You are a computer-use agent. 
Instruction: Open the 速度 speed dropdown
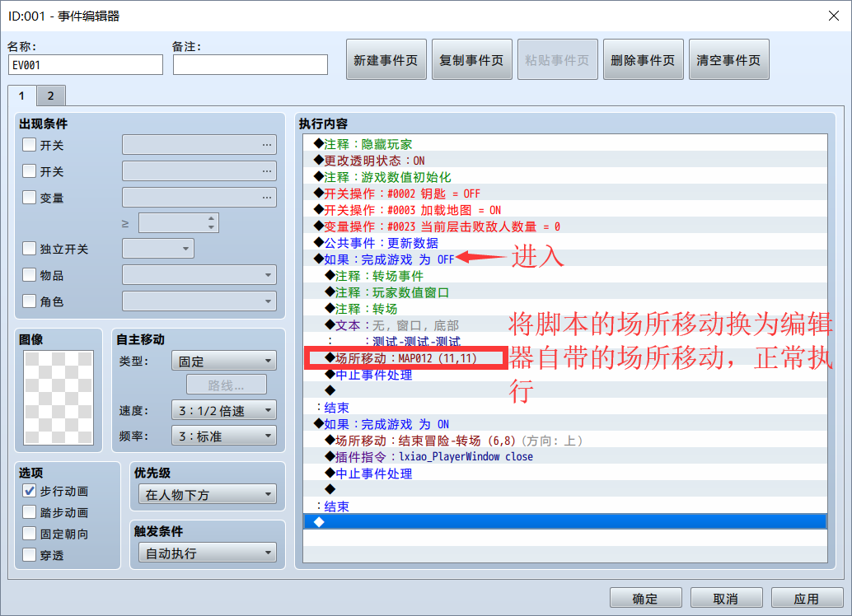[224, 410]
